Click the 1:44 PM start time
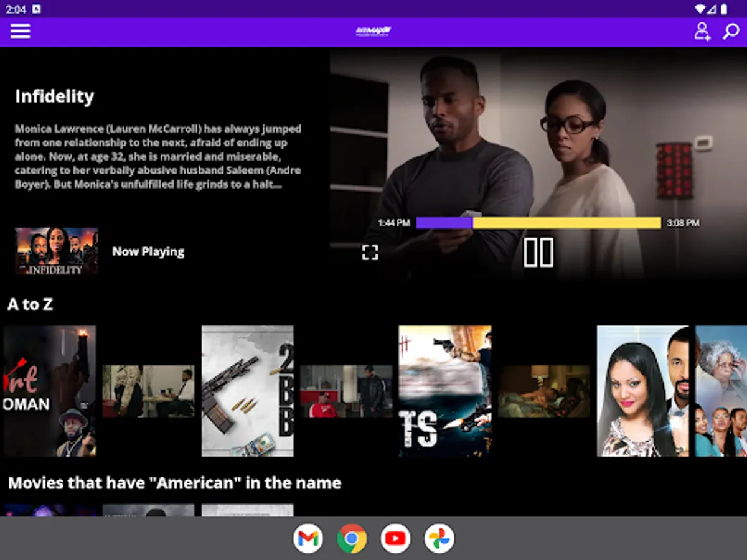The height and width of the screenshot is (560, 747). [x=394, y=223]
